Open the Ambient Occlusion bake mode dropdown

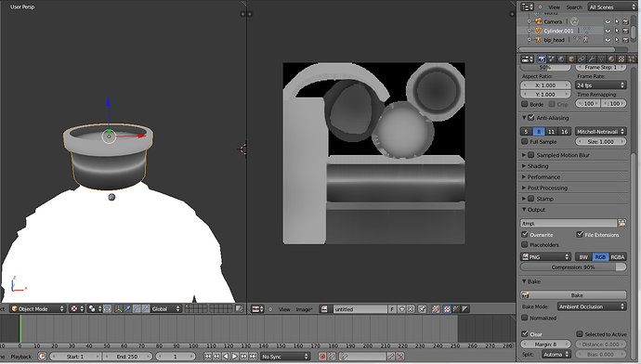click(592, 306)
